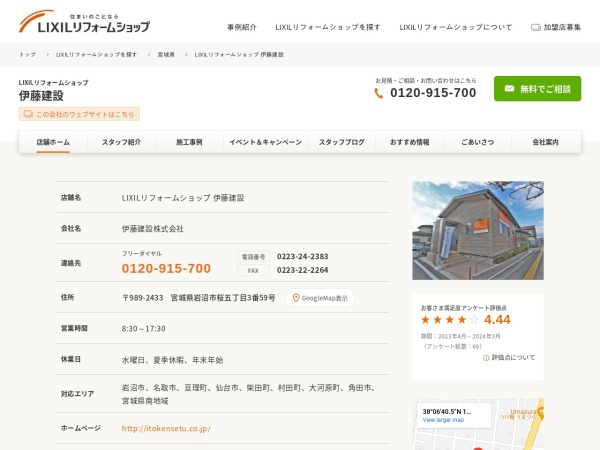
Task: Click the star rating icons
Action: point(450,320)
